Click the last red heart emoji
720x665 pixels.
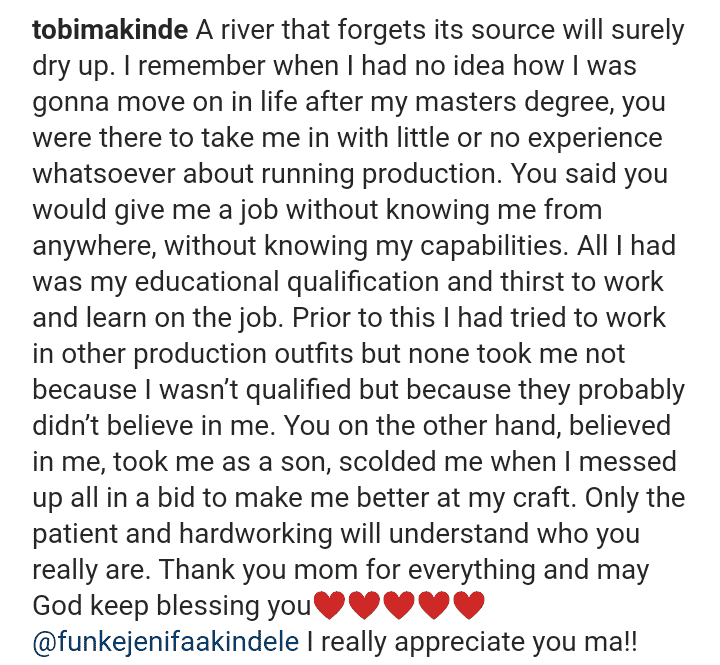[468, 606]
